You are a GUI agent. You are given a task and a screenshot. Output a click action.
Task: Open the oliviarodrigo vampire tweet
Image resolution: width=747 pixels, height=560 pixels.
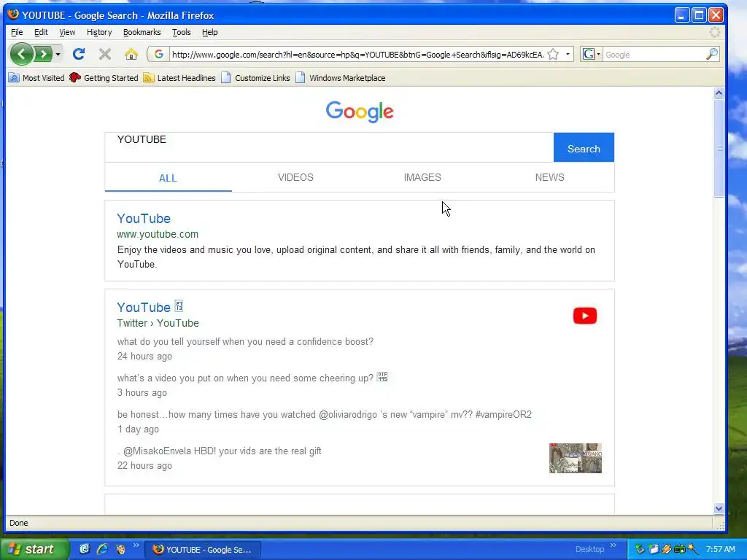tap(325, 414)
